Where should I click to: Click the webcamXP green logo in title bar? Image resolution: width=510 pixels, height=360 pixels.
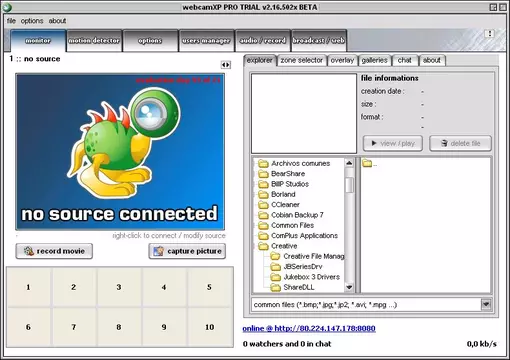point(7,7)
